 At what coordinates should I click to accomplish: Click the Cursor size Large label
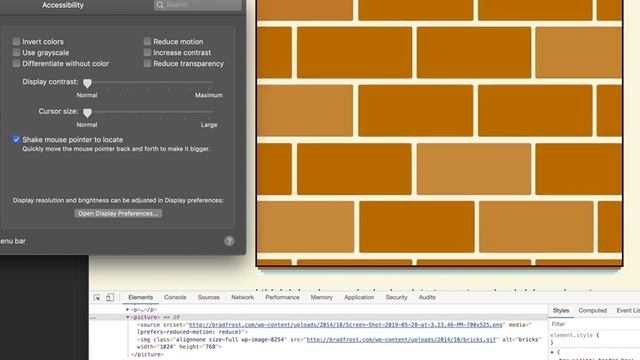pyautogui.click(x=209, y=125)
